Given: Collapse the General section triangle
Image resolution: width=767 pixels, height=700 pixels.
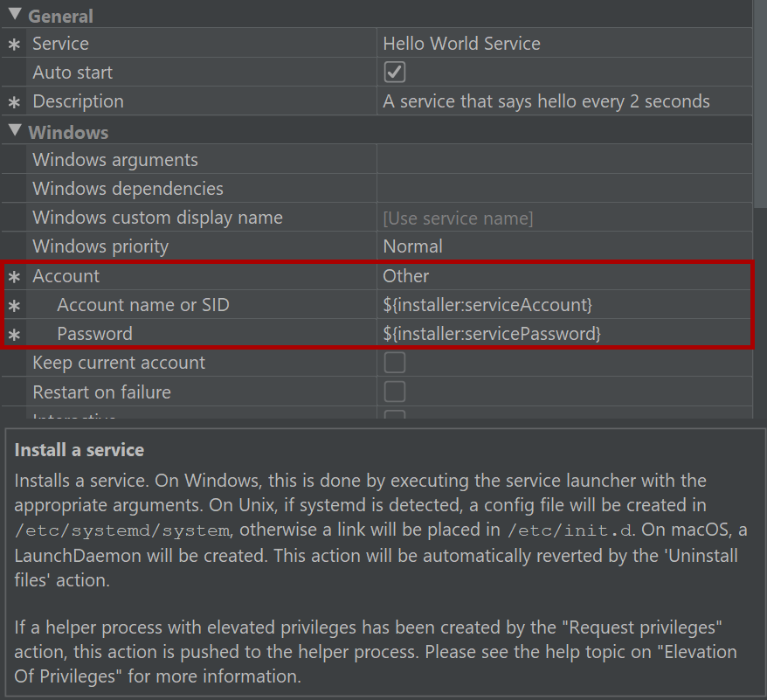Looking at the screenshot, I should click(x=15, y=14).
